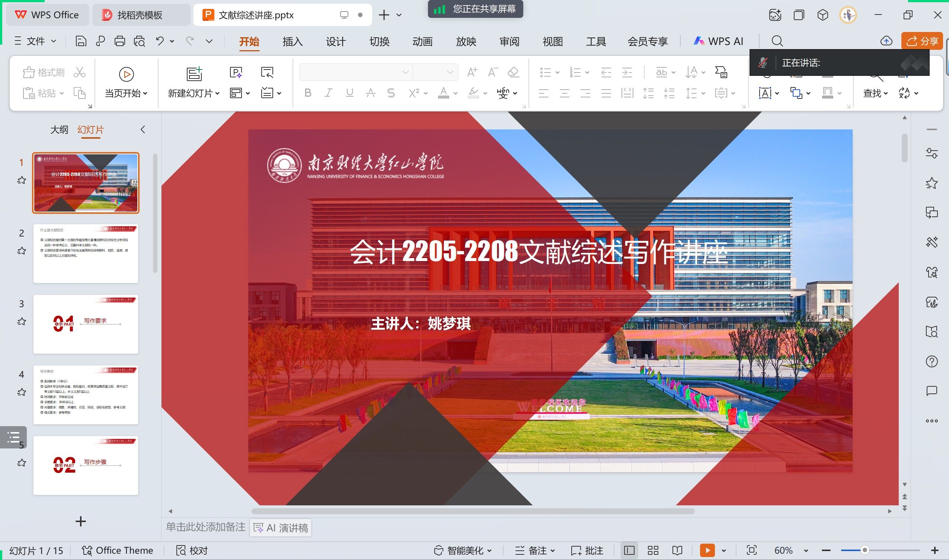Click the Print icon in quick access toolbar
This screenshot has height=560, width=949.
click(120, 41)
